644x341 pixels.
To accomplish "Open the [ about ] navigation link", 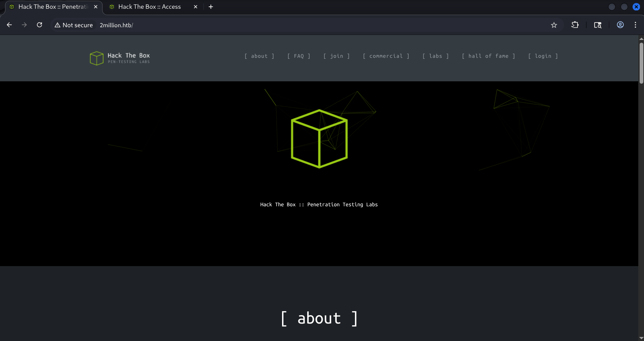I will coord(259,56).
